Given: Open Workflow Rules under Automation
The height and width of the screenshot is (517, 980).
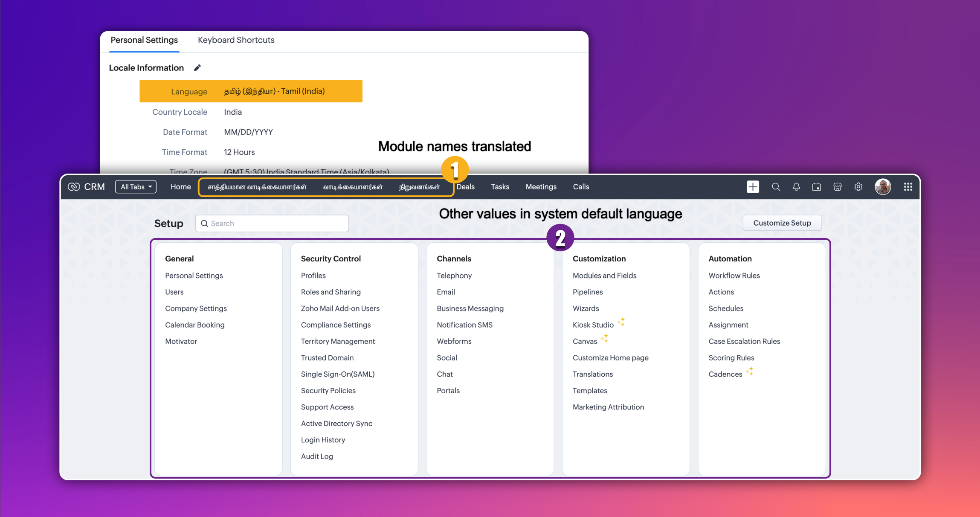Looking at the screenshot, I should 734,276.
